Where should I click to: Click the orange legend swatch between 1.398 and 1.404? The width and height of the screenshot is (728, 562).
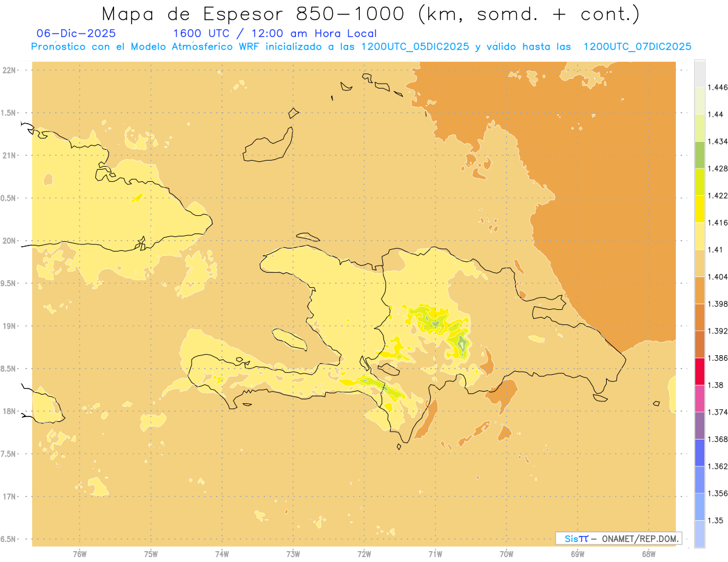[x=699, y=290]
